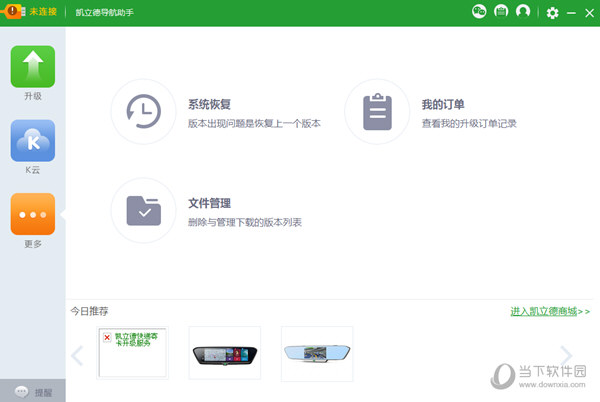Click the 今日推荐 heading
Screen dimensions: 600x402
[x=89, y=311]
